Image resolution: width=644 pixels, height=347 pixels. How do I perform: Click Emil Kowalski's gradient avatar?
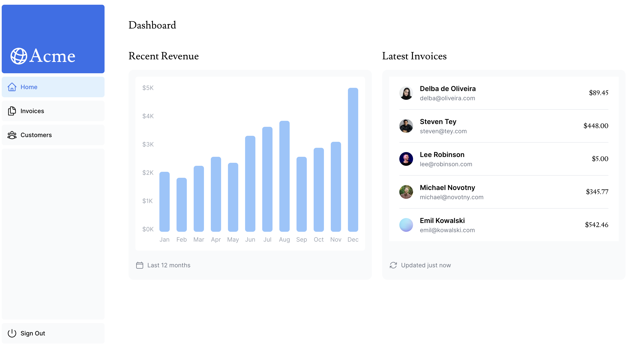406,225
